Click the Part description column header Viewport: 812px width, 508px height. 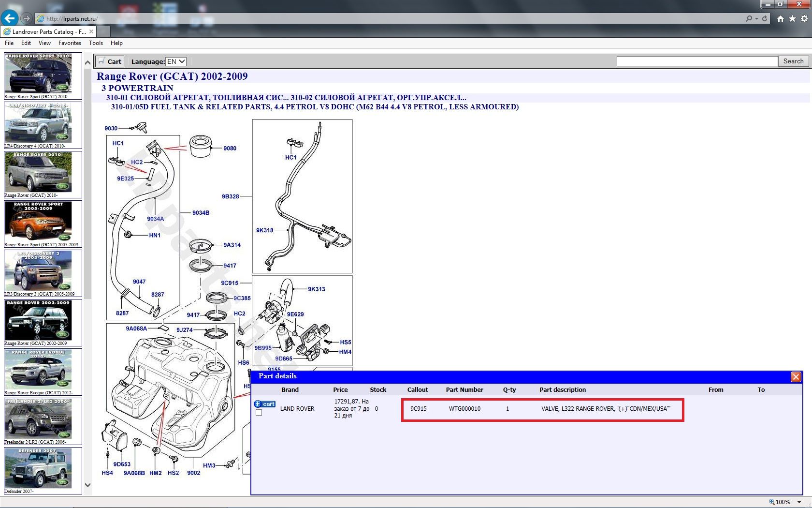563,389
